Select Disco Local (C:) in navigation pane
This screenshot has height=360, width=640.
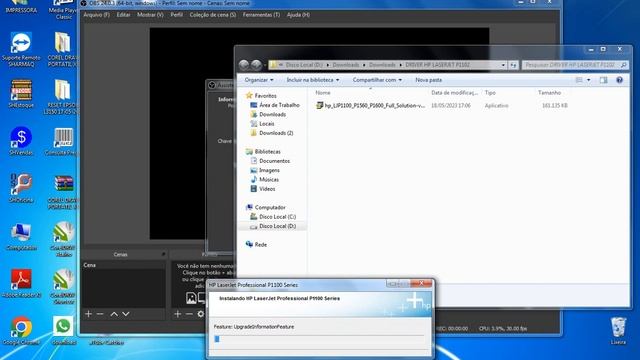(273, 217)
